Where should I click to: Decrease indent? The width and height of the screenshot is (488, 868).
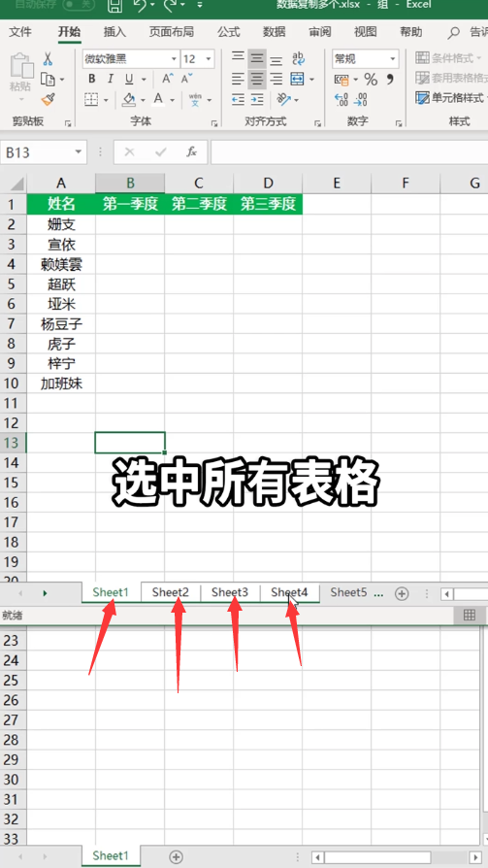(x=238, y=100)
